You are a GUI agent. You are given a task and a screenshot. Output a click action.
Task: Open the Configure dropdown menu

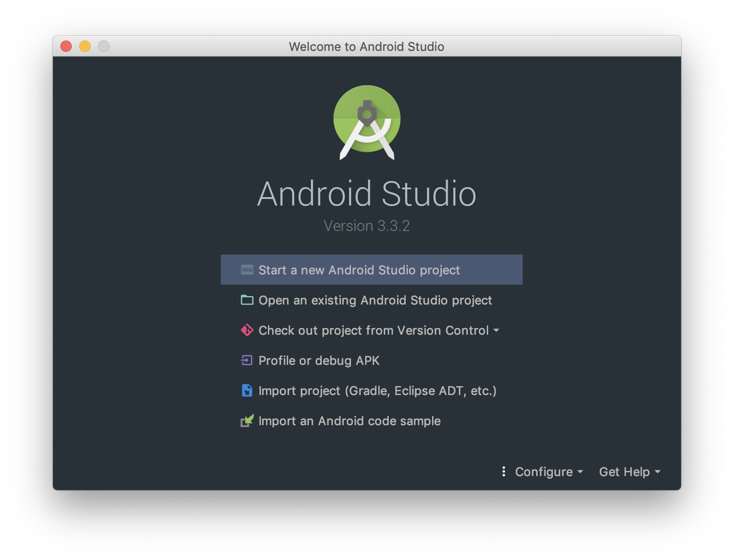coord(549,472)
